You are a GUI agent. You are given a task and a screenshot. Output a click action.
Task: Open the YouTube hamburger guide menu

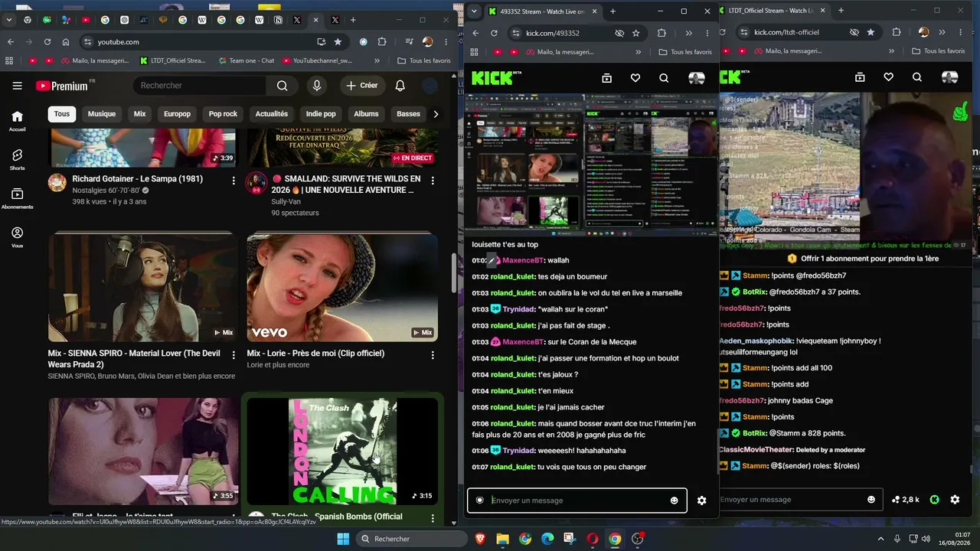[17, 86]
